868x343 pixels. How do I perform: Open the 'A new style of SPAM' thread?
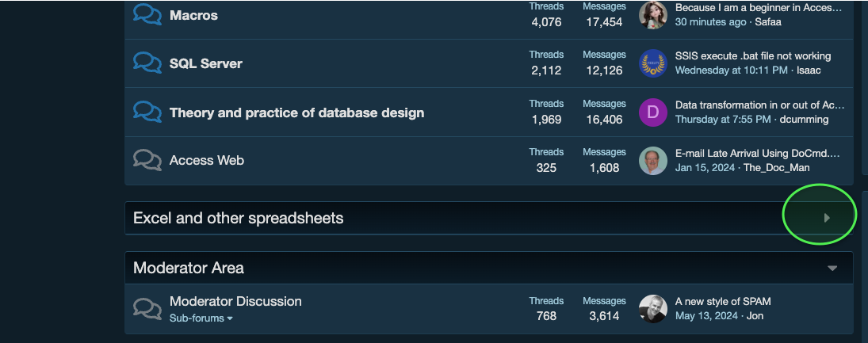pyautogui.click(x=723, y=302)
